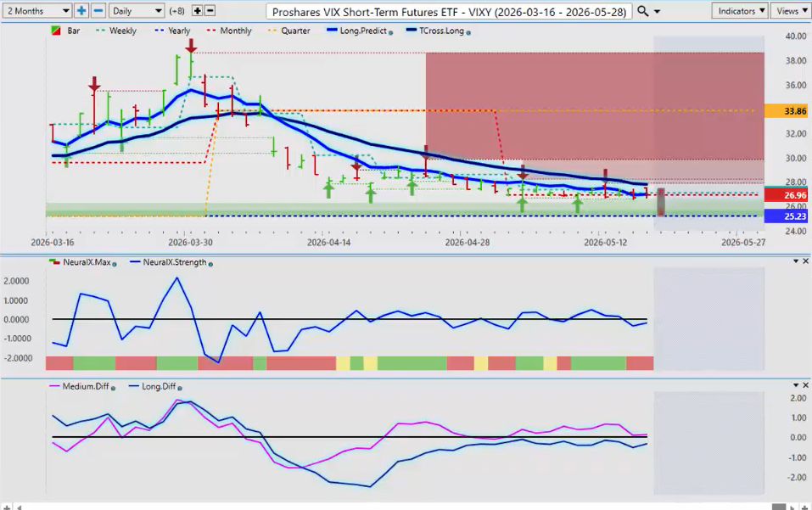Toggle the Bar legend icon
Viewport: 812px width, 510px height.
tap(56, 31)
